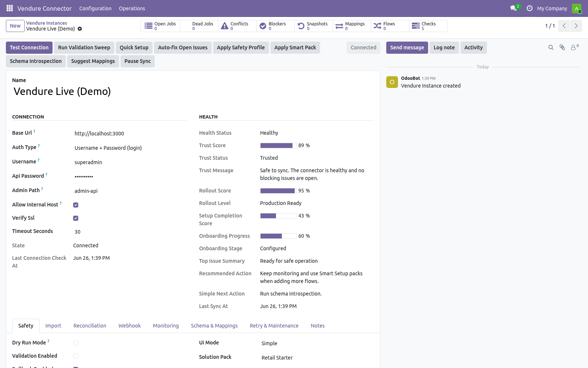The height and width of the screenshot is (368, 588).
Task: Enable the Validation Enabled checkbox
Action: [x=76, y=356]
